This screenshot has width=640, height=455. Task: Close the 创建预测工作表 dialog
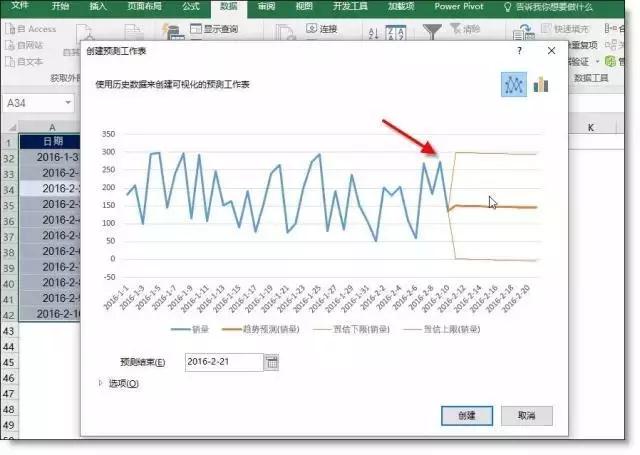pyautogui.click(x=551, y=51)
